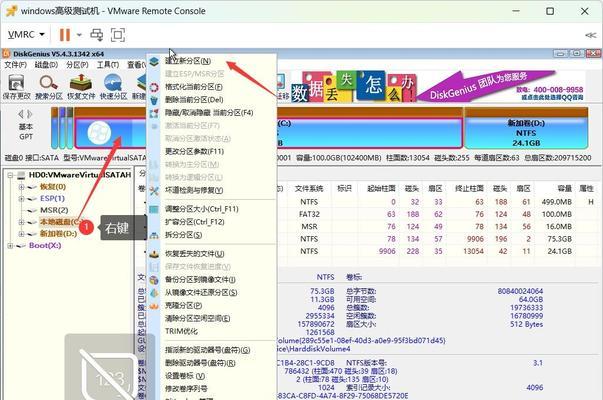Screen dimensions: 603x400
Task: Click the icon beside 备份分区到镜像文件(I)
Action: point(154,280)
